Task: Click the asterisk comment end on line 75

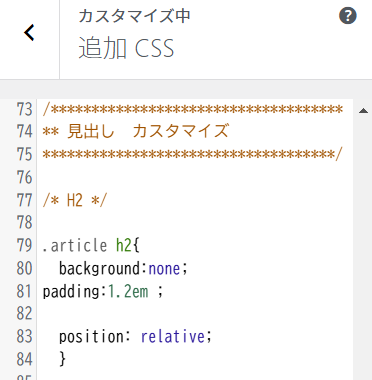Action: (x=192, y=155)
